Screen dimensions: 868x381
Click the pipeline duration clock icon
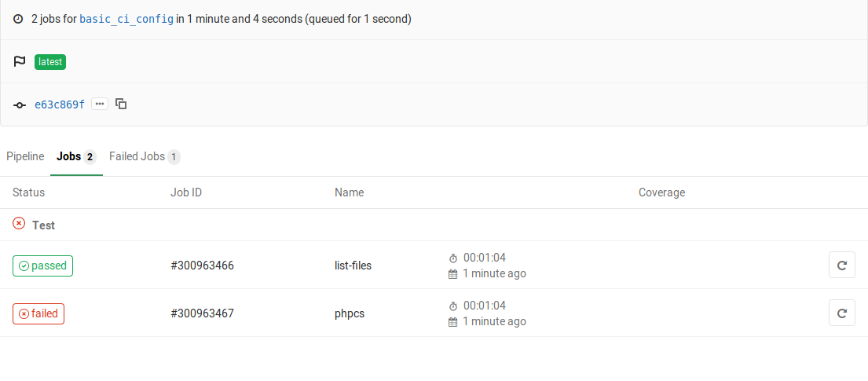tap(18, 19)
